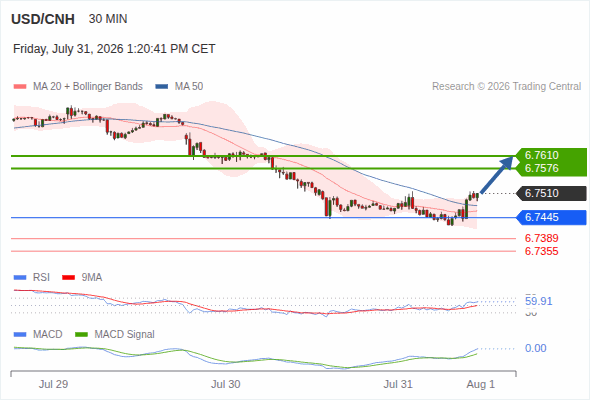Viewport: 590px width, 400px height.
Task: Click the RSI value 59.91 readout
Action: point(538,301)
